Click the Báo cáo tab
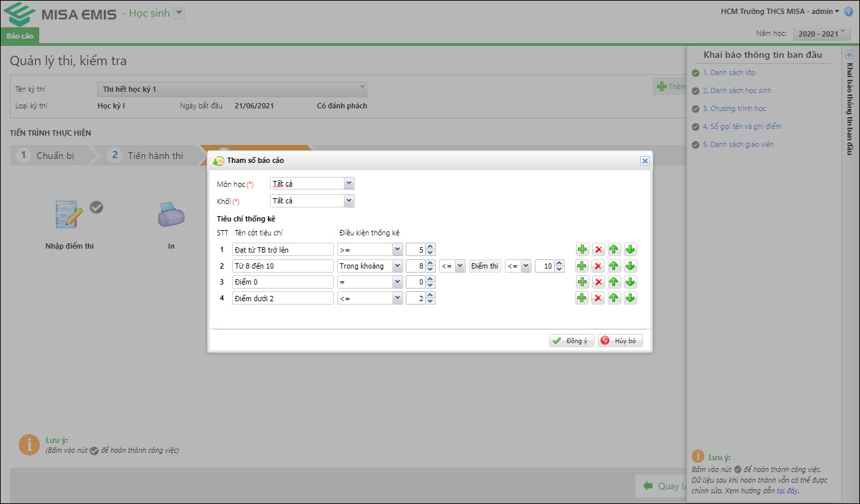 [20, 36]
